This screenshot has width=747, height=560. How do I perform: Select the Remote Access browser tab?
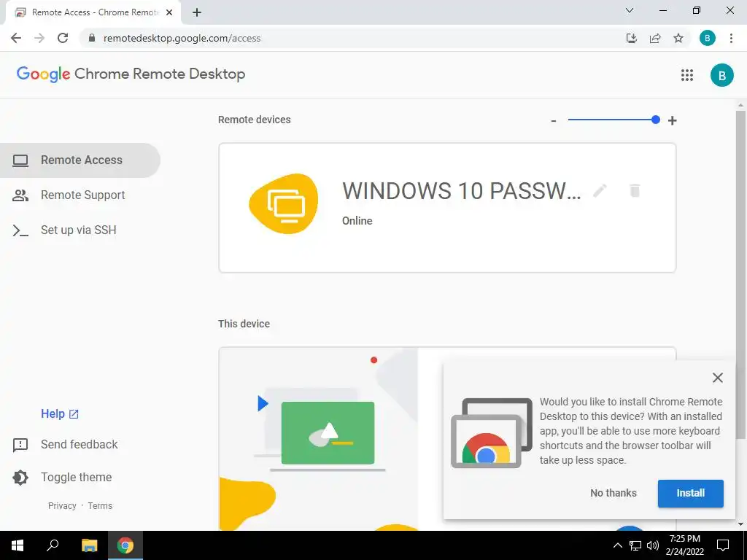pyautogui.click(x=95, y=12)
